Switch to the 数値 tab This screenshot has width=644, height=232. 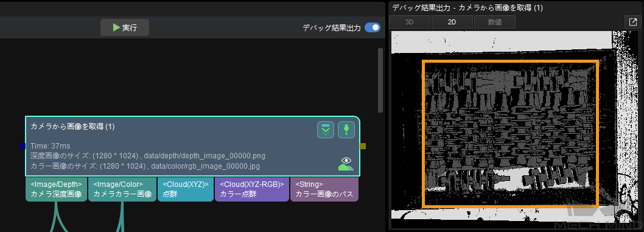point(495,22)
